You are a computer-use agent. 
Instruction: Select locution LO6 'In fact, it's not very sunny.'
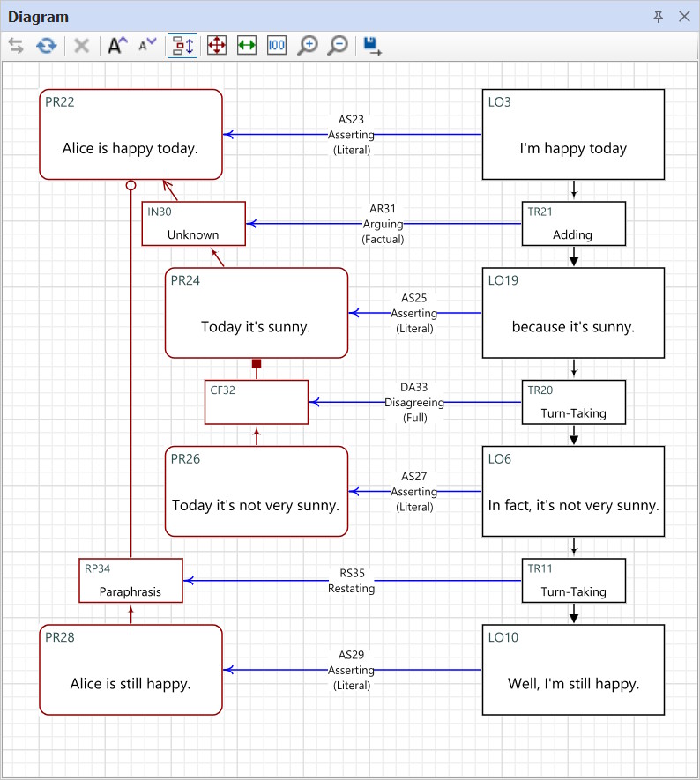point(573,492)
